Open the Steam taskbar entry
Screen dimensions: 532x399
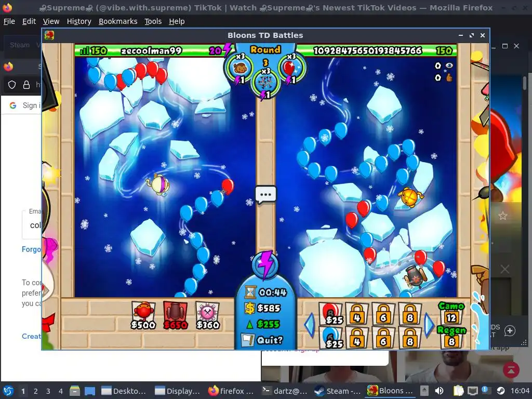tap(337, 391)
